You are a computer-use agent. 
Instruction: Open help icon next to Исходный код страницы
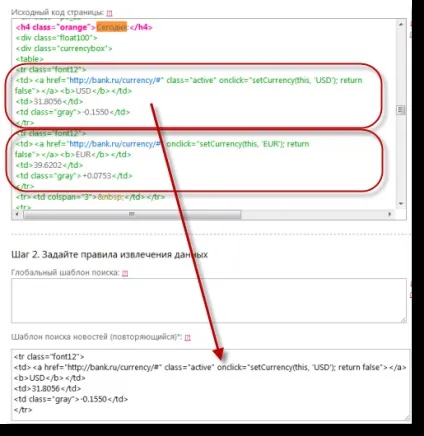(109, 13)
